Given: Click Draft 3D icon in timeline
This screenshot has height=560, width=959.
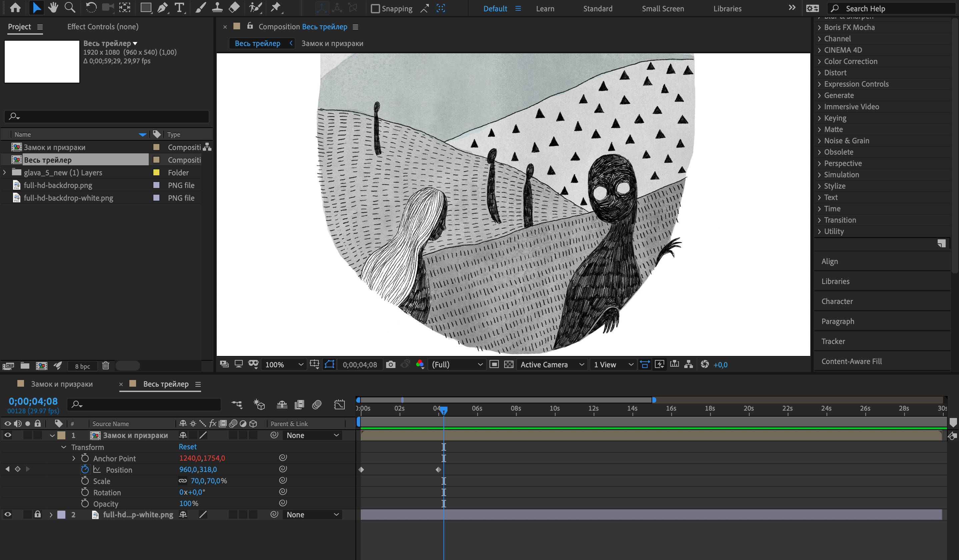Looking at the screenshot, I should pos(259,404).
